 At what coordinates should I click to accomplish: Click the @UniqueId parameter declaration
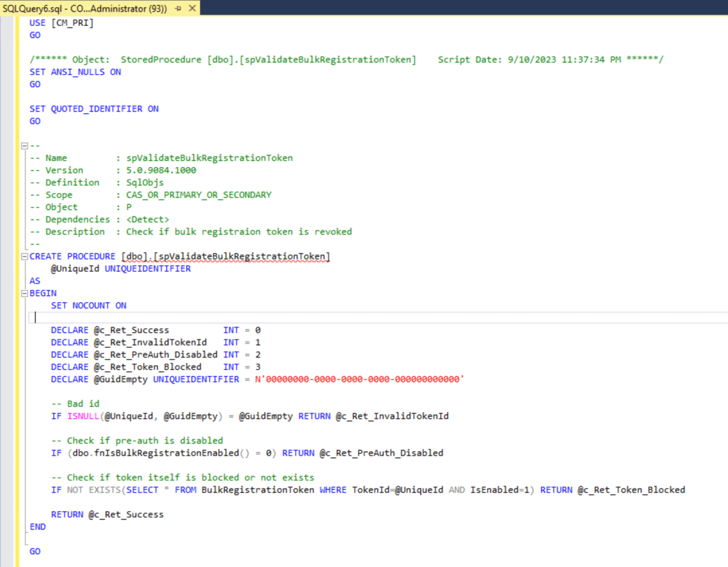(75, 269)
